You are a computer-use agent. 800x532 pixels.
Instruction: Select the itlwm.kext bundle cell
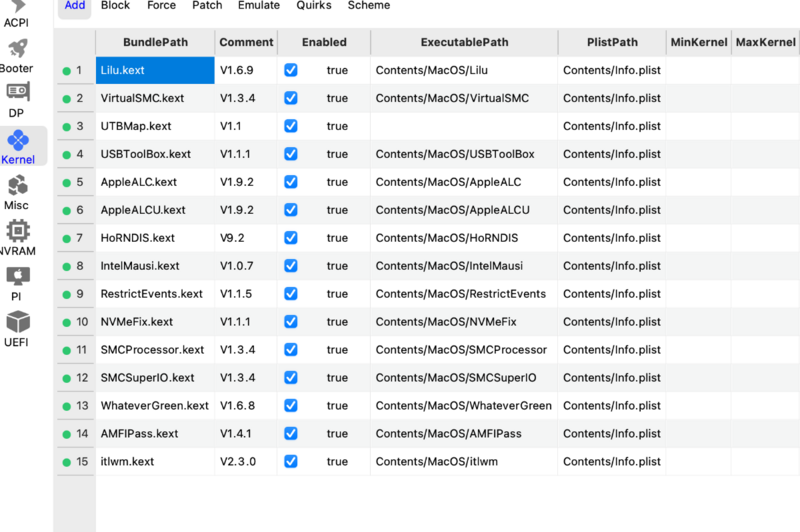[155, 462]
